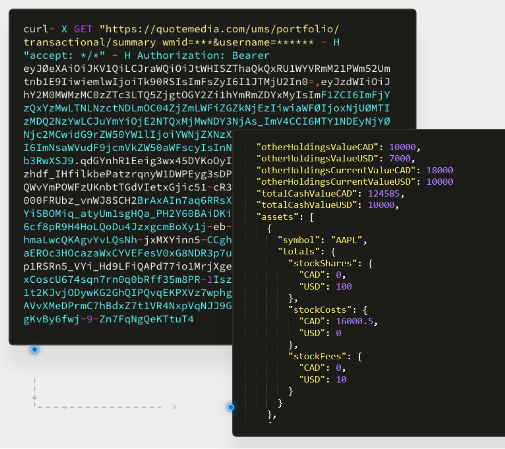Screen dimensions: 505x449
Task: Click the totalCashValueCAD value 124585
Action: pyautogui.click(x=383, y=194)
